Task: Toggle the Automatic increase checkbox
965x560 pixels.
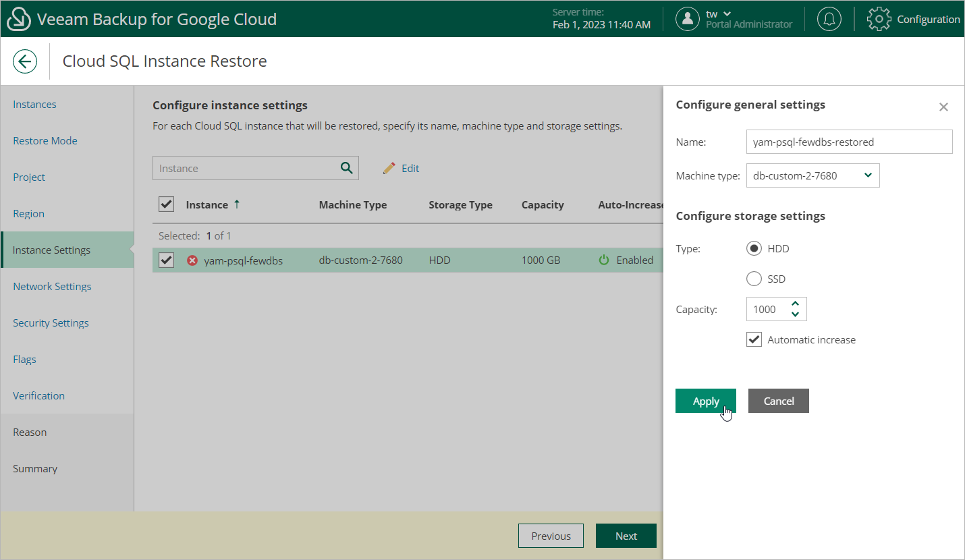Action: 754,339
